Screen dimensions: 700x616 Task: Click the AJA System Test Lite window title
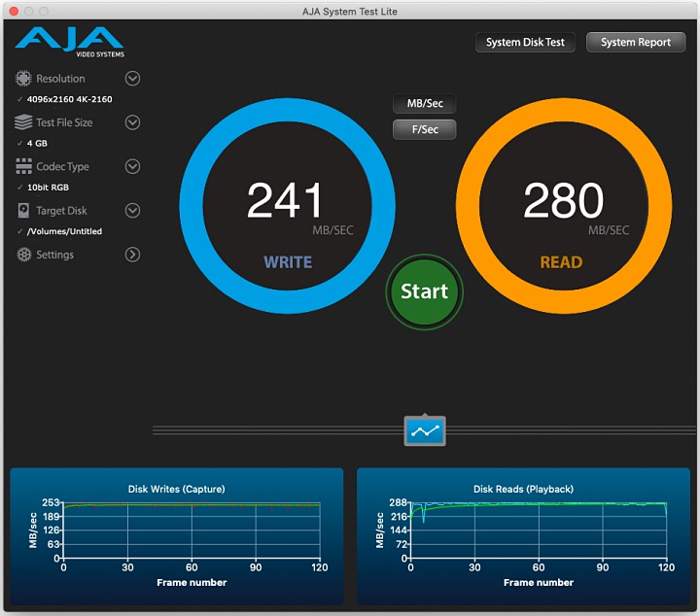point(350,12)
